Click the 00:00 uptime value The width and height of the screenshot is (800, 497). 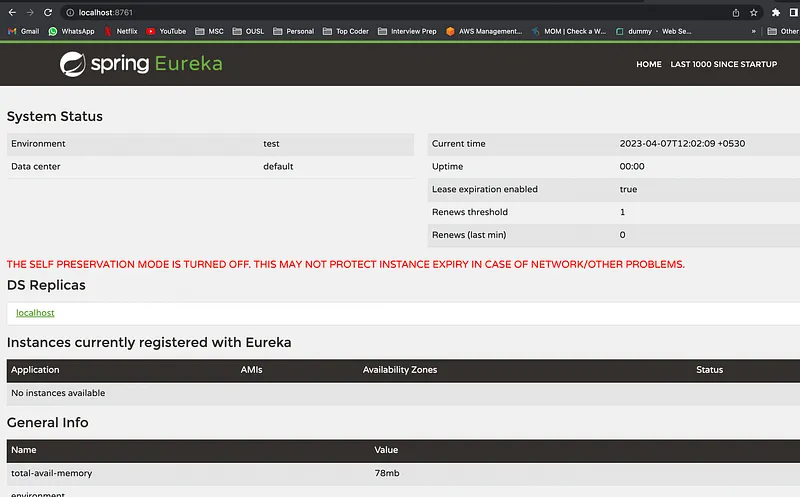tap(632, 166)
